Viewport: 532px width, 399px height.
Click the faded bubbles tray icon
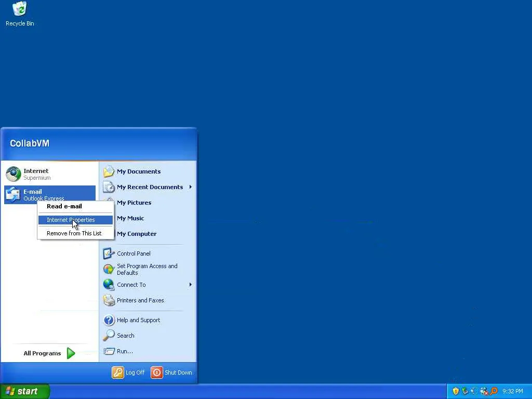coord(474,391)
